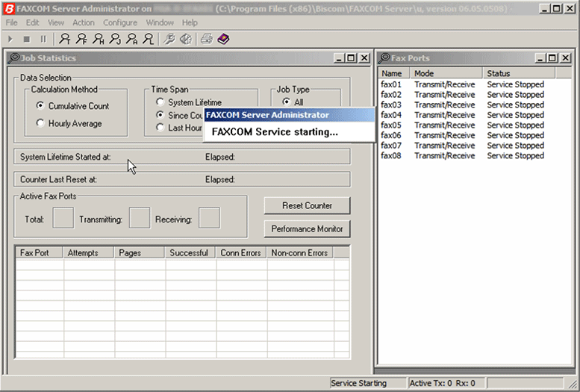Sort Fax Ports by Mode column
Screen dimensions: 580x392
(446, 73)
